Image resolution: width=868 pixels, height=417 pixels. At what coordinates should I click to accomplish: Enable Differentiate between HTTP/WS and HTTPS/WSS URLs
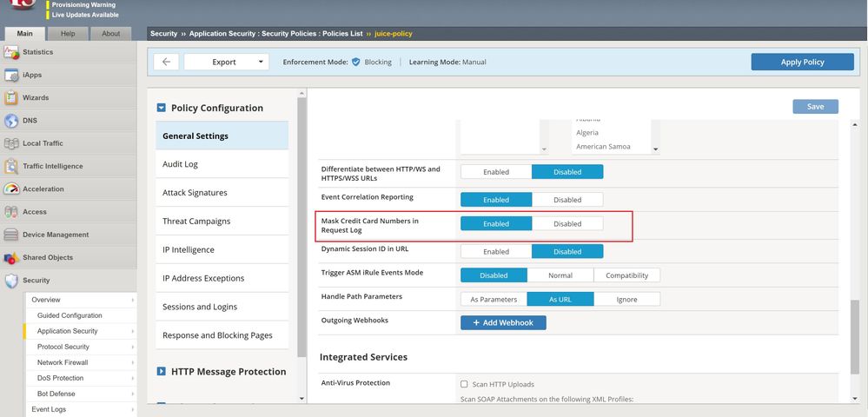click(496, 172)
